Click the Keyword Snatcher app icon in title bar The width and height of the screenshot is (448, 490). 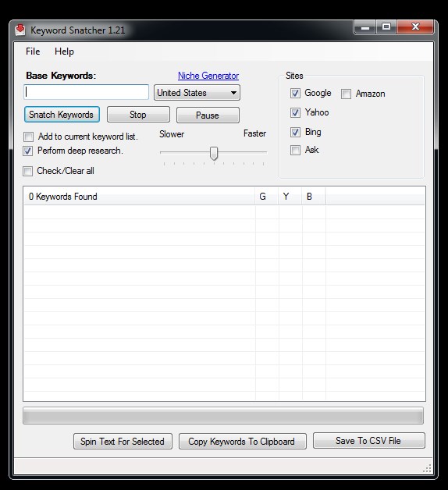(20, 30)
